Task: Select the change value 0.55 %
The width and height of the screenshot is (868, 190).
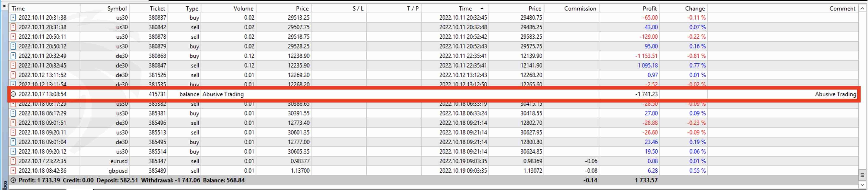Action: coord(697,171)
